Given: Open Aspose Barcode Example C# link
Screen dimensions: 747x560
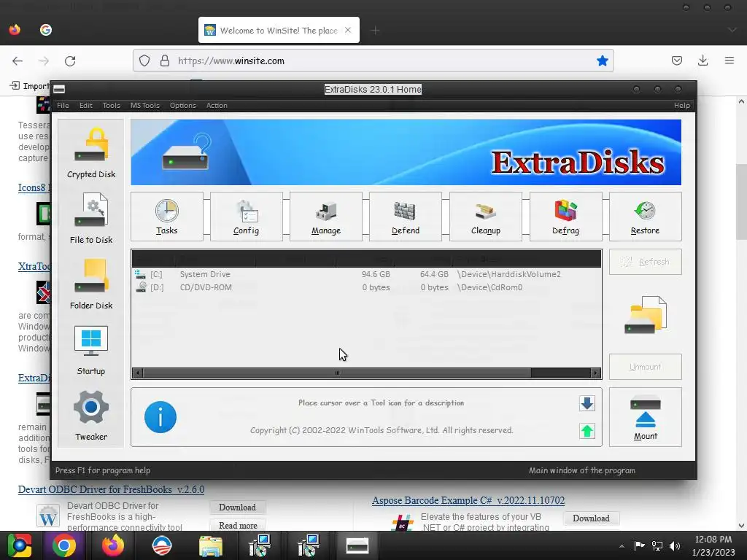Looking at the screenshot, I should 468,500.
